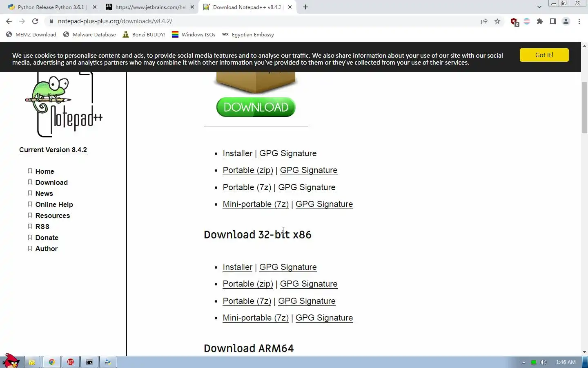Open the tab search dropdown arrow
This screenshot has width=588, height=368.
click(x=539, y=7)
